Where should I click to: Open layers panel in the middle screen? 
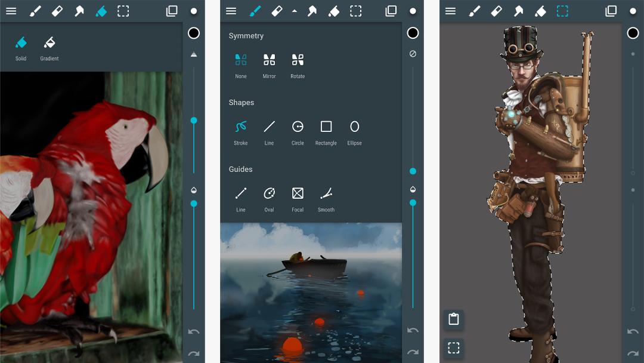[391, 11]
